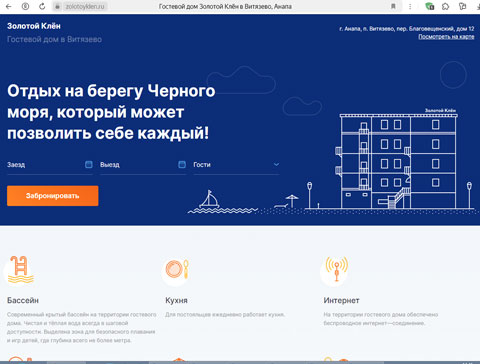Screen dimensions: 480x364
Task: Click the Выезд check-out date field
Action: [143, 165]
